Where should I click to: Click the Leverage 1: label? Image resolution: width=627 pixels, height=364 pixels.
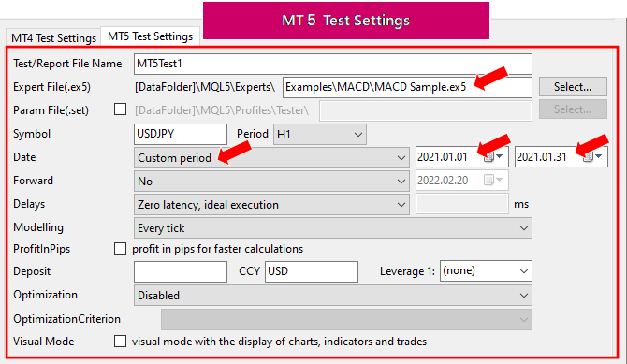point(407,271)
